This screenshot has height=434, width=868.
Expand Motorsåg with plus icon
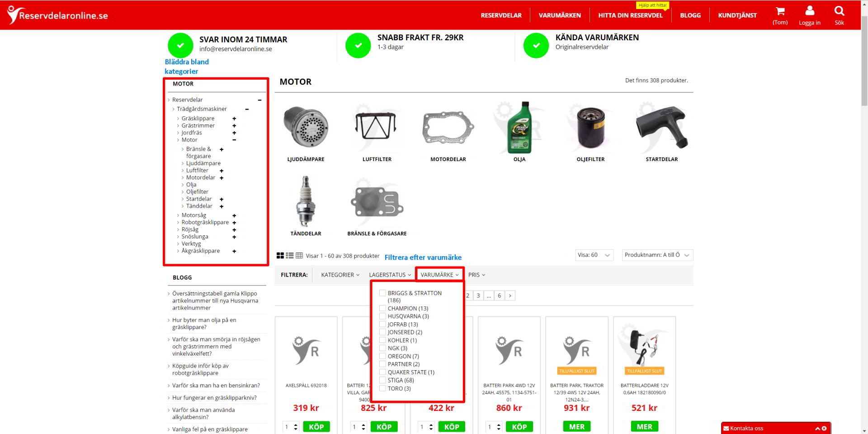tap(234, 215)
